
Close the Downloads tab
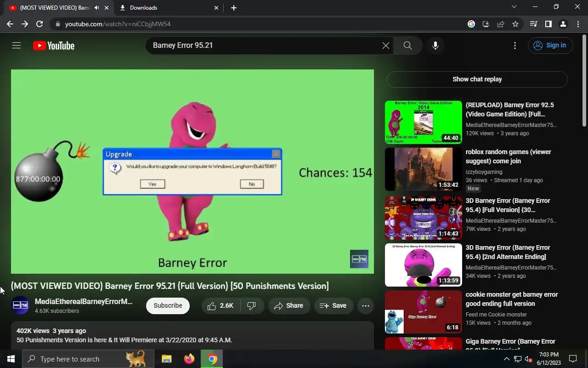coord(216,8)
